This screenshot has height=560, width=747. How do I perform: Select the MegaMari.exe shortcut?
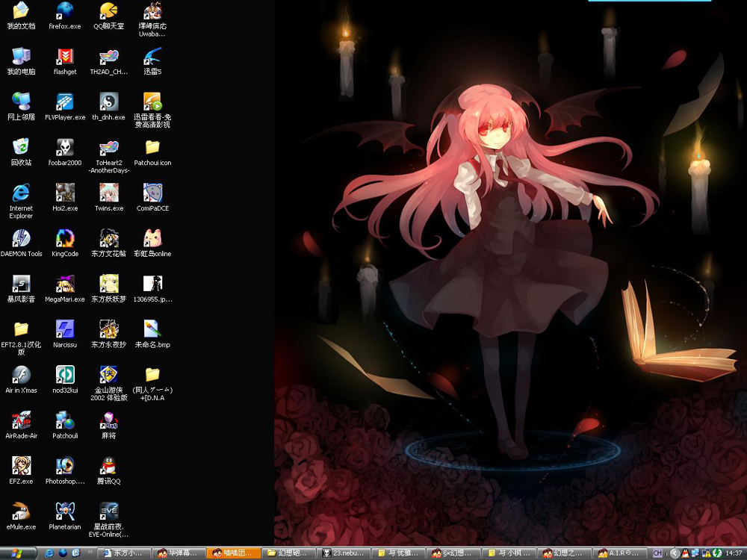(x=65, y=290)
